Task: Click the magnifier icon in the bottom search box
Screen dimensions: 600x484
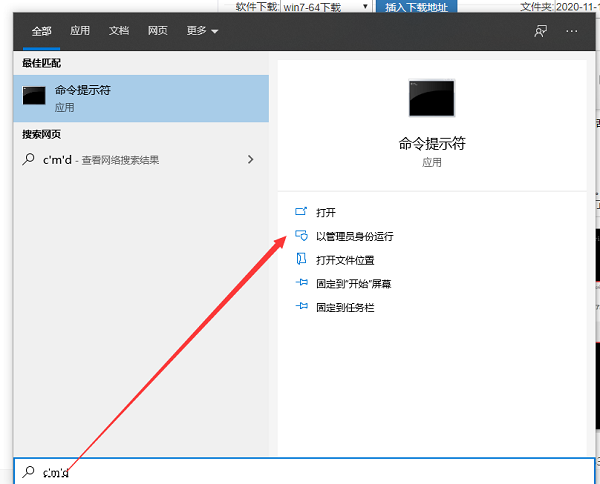Action: tap(28, 471)
